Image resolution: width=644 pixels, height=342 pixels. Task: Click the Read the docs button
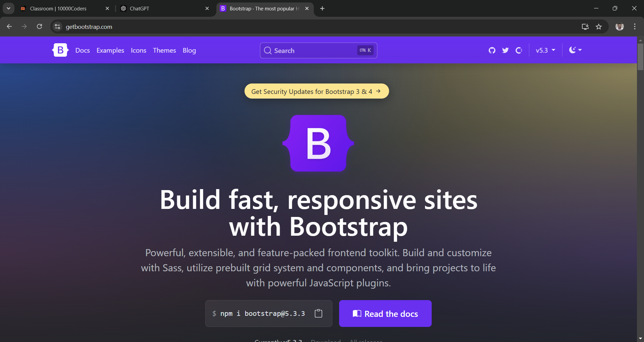point(385,313)
